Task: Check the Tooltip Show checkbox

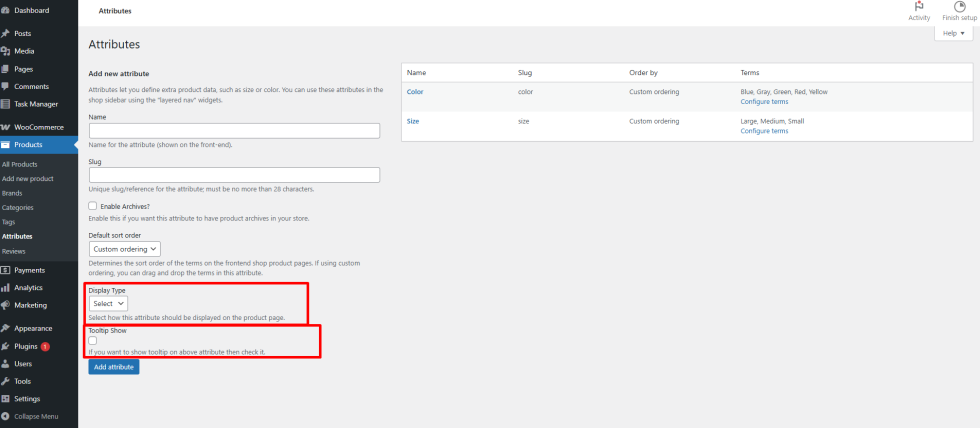Action: (x=92, y=341)
